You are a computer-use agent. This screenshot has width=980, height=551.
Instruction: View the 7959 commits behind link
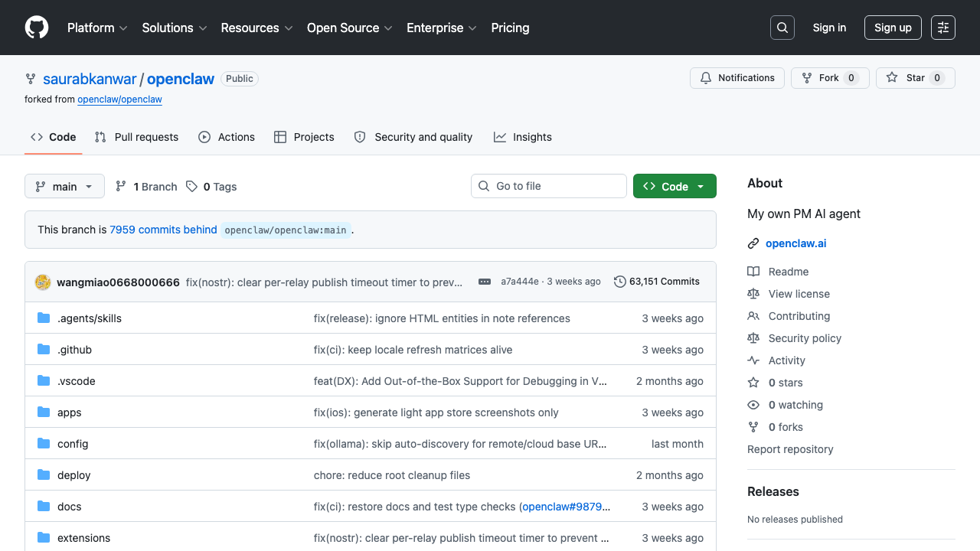pyautogui.click(x=163, y=230)
